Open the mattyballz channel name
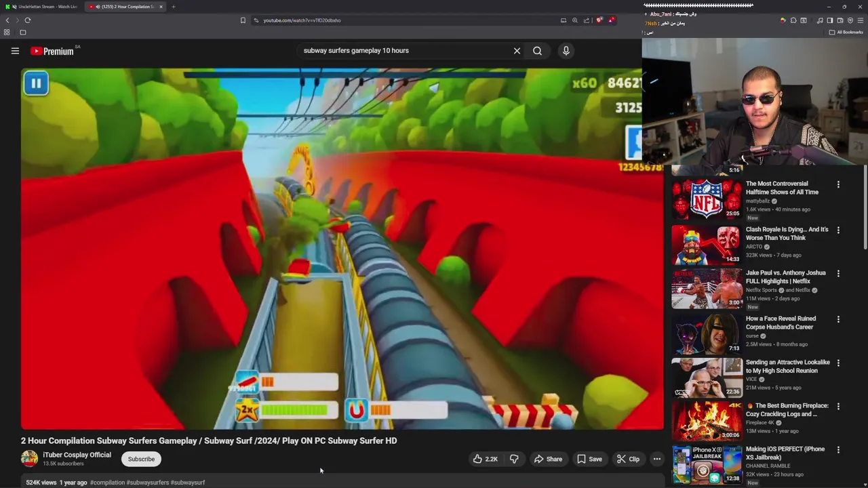 757,201
